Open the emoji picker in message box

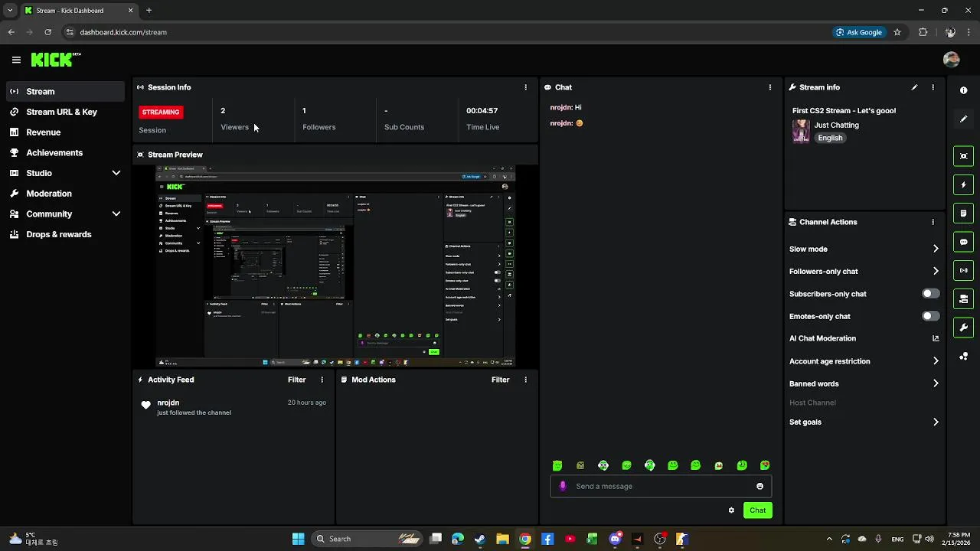tap(759, 486)
